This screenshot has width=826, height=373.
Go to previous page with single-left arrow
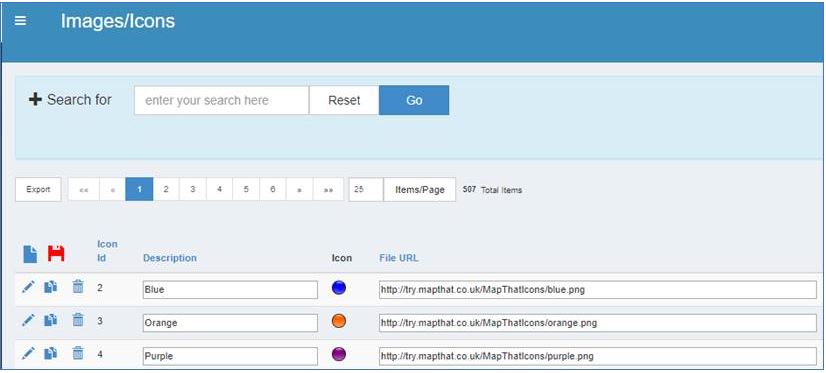pyautogui.click(x=112, y=189)
